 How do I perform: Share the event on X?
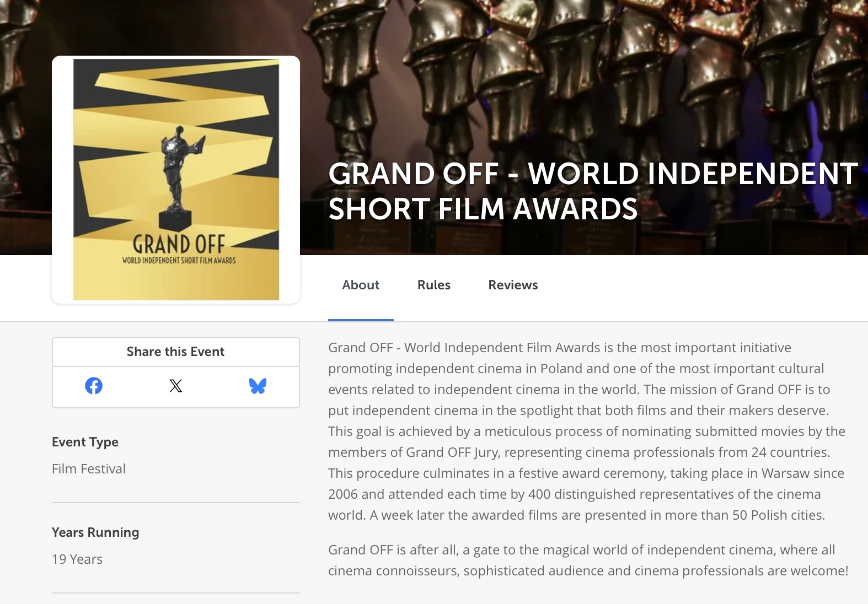coord(176,386)
